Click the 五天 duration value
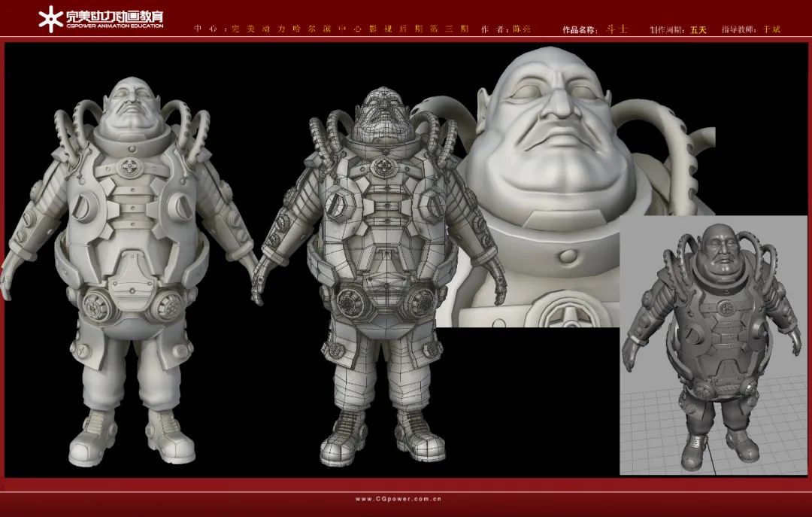The width and height of the screenshot is (812, 517). [698, 30]
